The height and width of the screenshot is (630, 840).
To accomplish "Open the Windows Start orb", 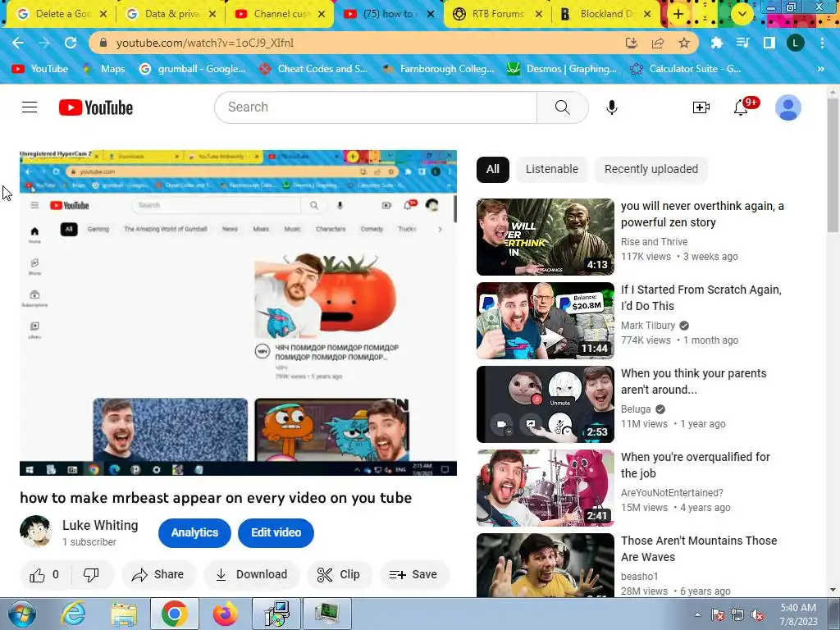I will 22,614.
